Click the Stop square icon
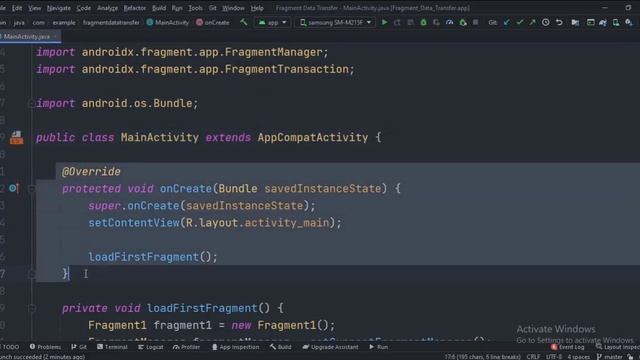 (476, 22)
